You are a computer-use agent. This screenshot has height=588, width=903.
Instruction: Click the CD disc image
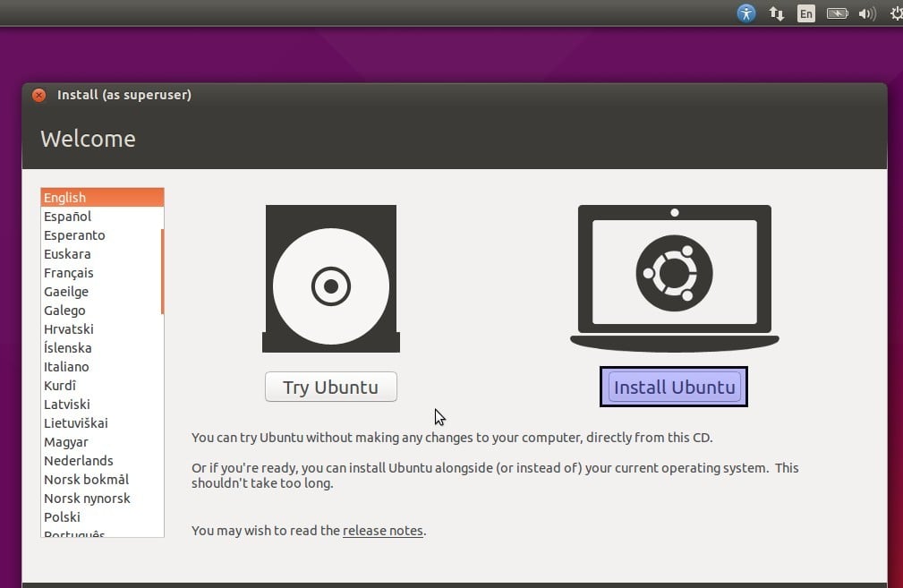pyautogui.click(x=331, y=278)
